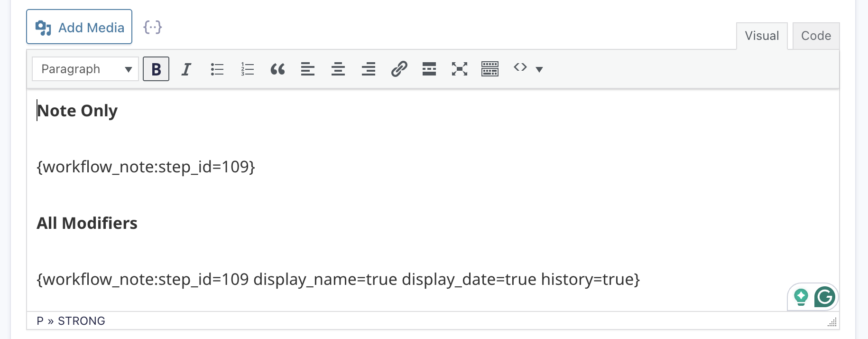Open the Grammarly G icon
This screenshot has width=868, height=339.
pyautogui.click(x=825, y=297)
